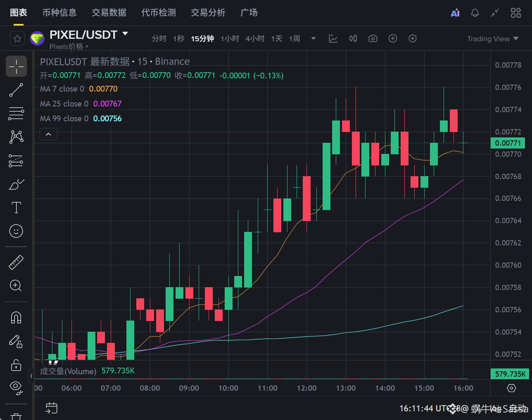The width and height of the screenshot is (532, 420).
Task: Expand the PIXEL/USDT pair dropdown
Action: click(125, 34)
